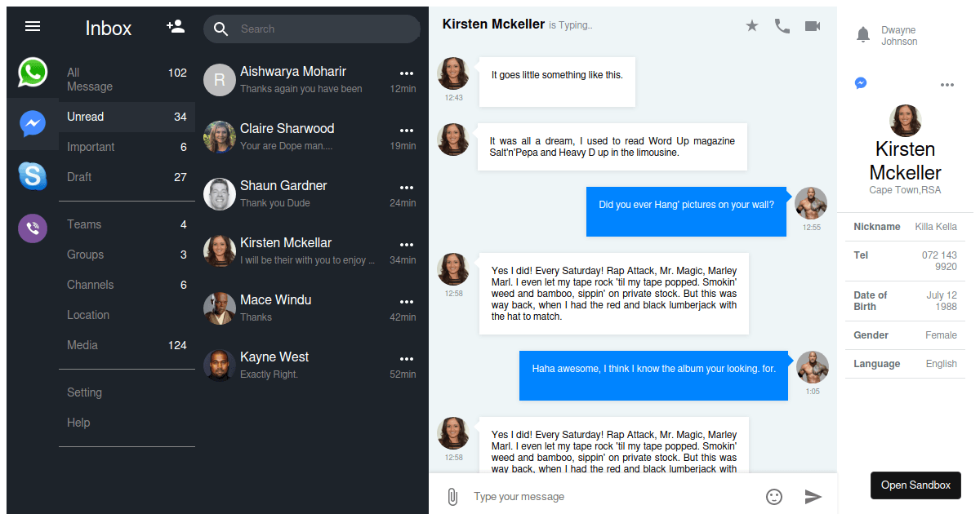980x514 pixels.
Task: Start a voice call with Kirsten
Action: [782, 26]
